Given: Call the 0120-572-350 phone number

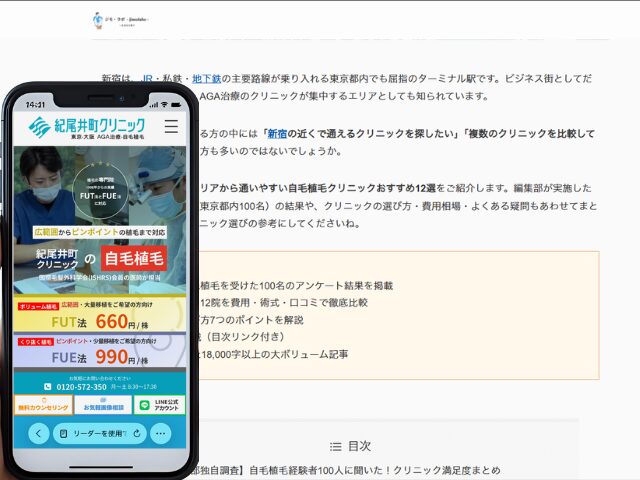Looking at the screenshot, I should [x=80, y=386].
